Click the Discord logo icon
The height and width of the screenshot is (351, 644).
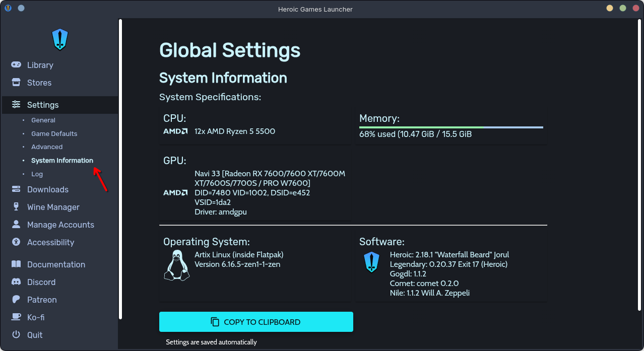[x=17, y=282]
